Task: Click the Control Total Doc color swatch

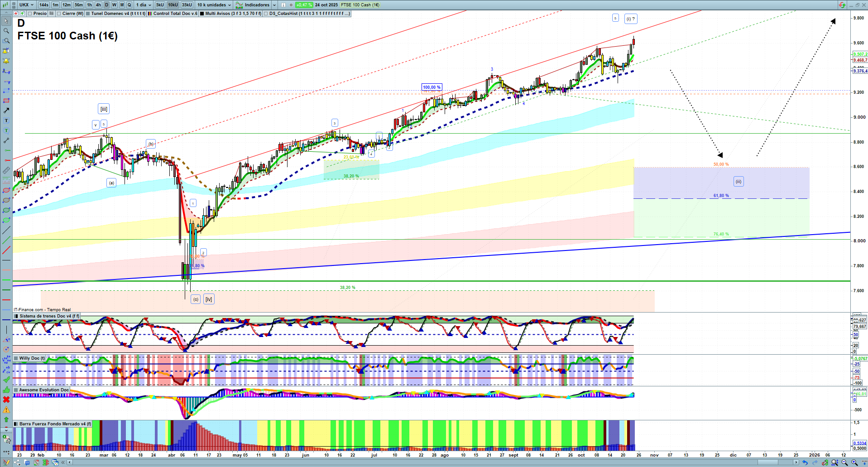Action: 150,14
